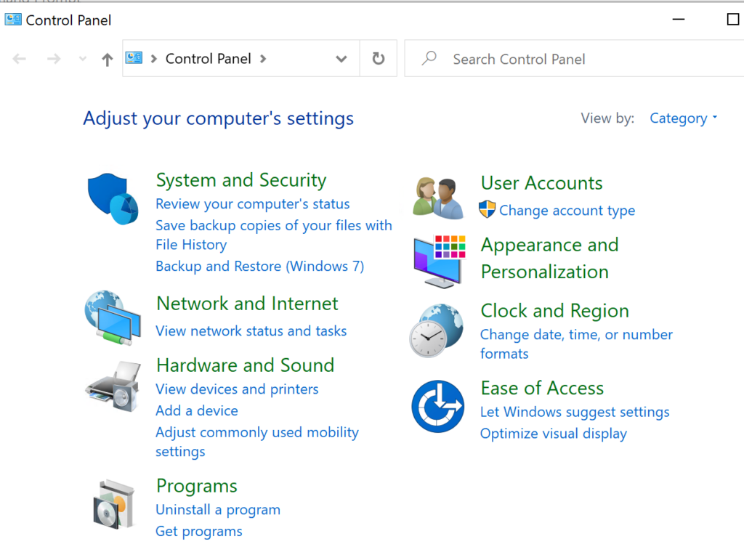The height and width of the screenshot is (560, 744).
Task: Open the Programs heading link
Action: click(196, 486)
